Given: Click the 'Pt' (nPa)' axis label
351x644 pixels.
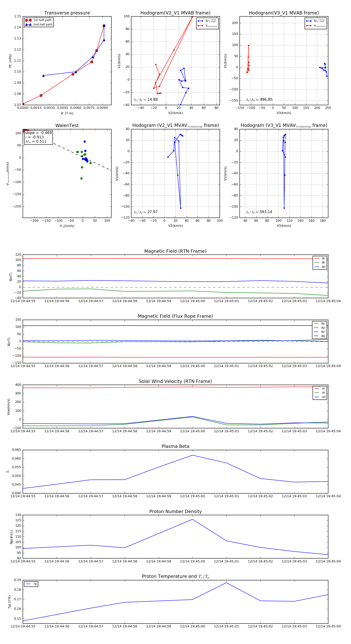Looking at the screenshot, I should click(10, 60).
